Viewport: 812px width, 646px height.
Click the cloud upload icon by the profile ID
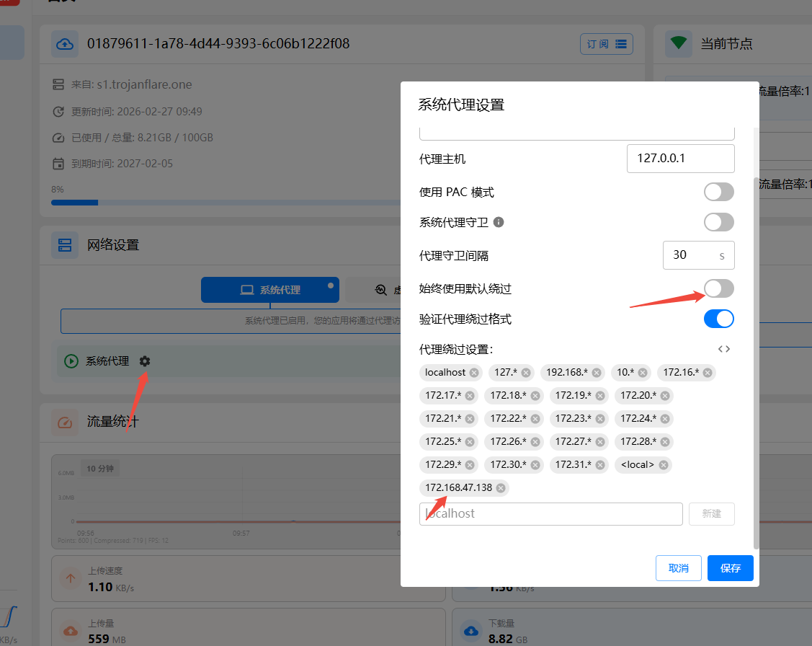point(65,44)
